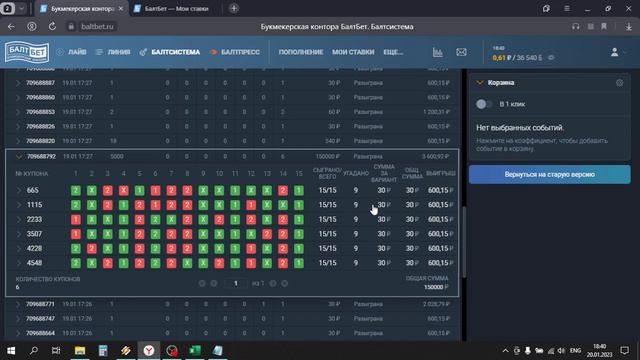Click the baltbet.ru address field

pos(97,27)
